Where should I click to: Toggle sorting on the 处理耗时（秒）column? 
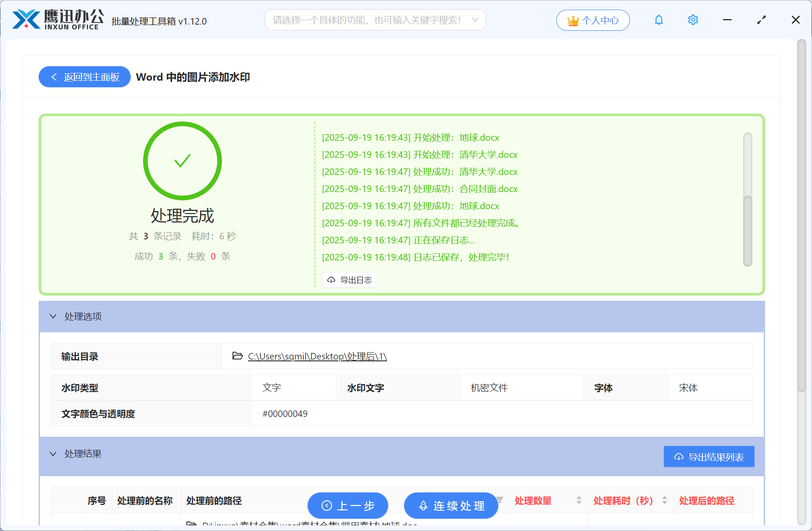pyautogui.click(x=665, y=500)
